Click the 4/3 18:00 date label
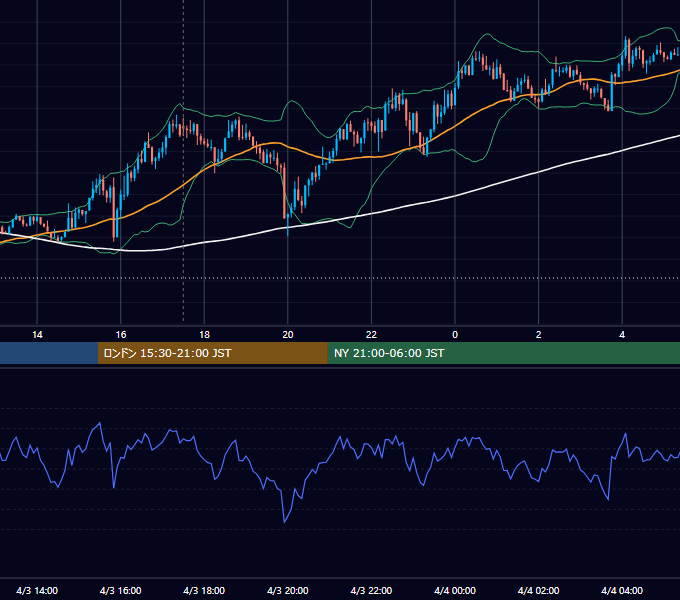 [204, 590]
